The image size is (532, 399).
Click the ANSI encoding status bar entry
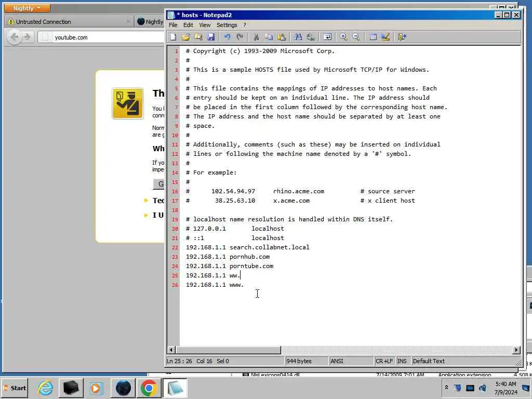[351, 361]
